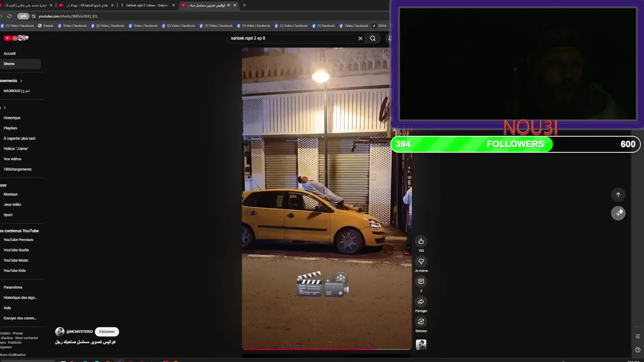Screen dimensions: 644x362
Task: Dislike the short with thumbs down icon
Action: [421, 261]
